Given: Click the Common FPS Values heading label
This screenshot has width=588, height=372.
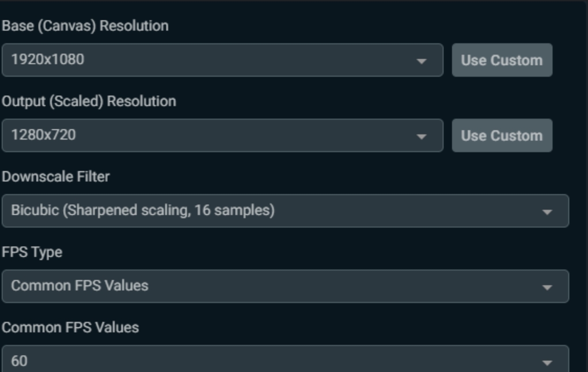Looking at the screenshot, I should pos(70,327).
